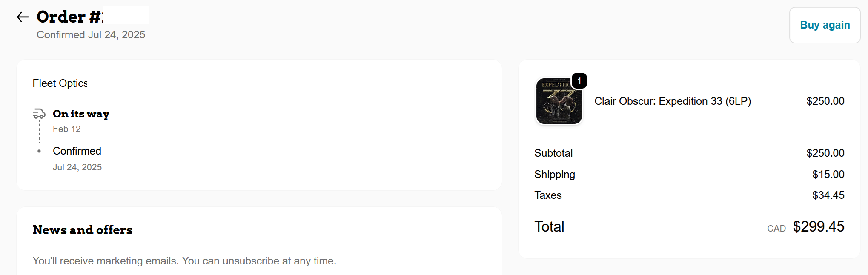Viewport: 868px width, 275px height.
Task: Click the Feb 12 shipping date
Action: click(67, 129)
